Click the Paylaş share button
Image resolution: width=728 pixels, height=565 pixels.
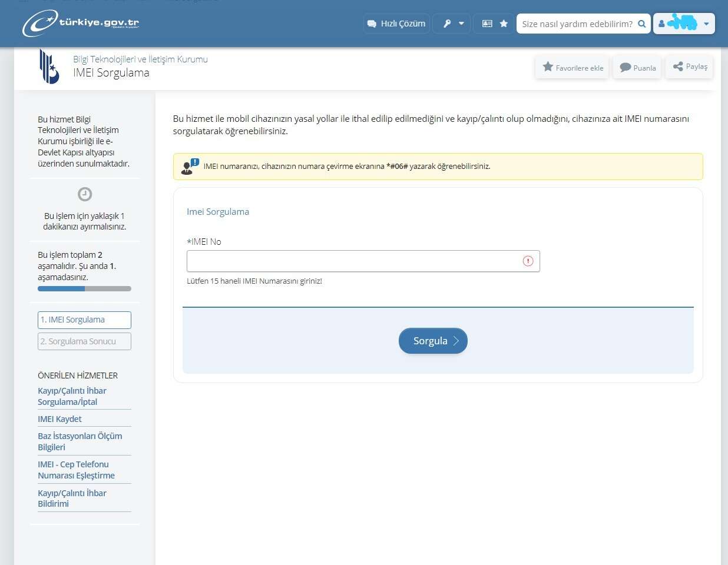point(690,67)
